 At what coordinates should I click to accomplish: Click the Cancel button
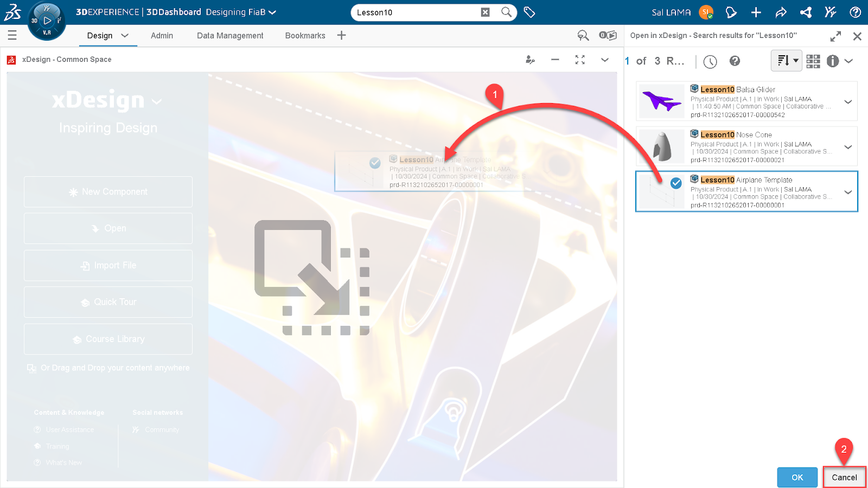pyautogui.click(x=844, y=477)
